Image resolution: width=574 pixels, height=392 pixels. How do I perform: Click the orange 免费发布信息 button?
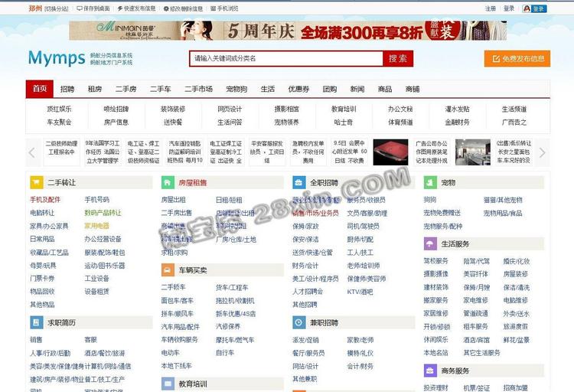(x=517, y=59)
